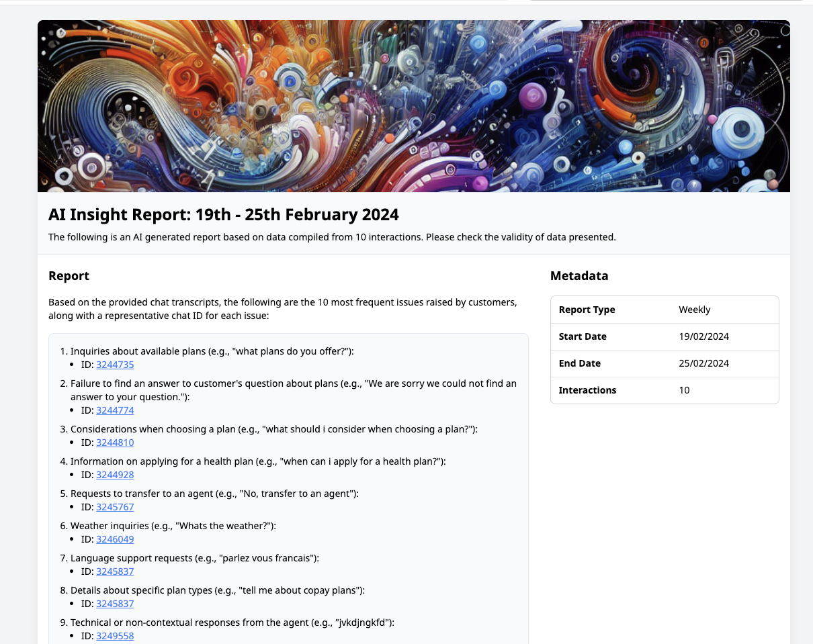Viewport: 813px width, 644px height.
Task: Select the Report Type value Weekly
Action: pyautogui.click(x=694, y=310)
